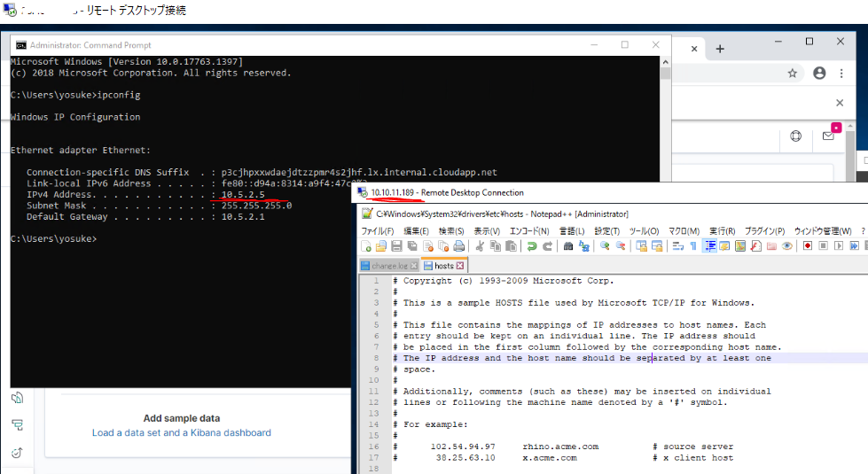This screenshot has height=474, width=868.
Task: Open the 表示(V) menu
Action: [487, 231]
